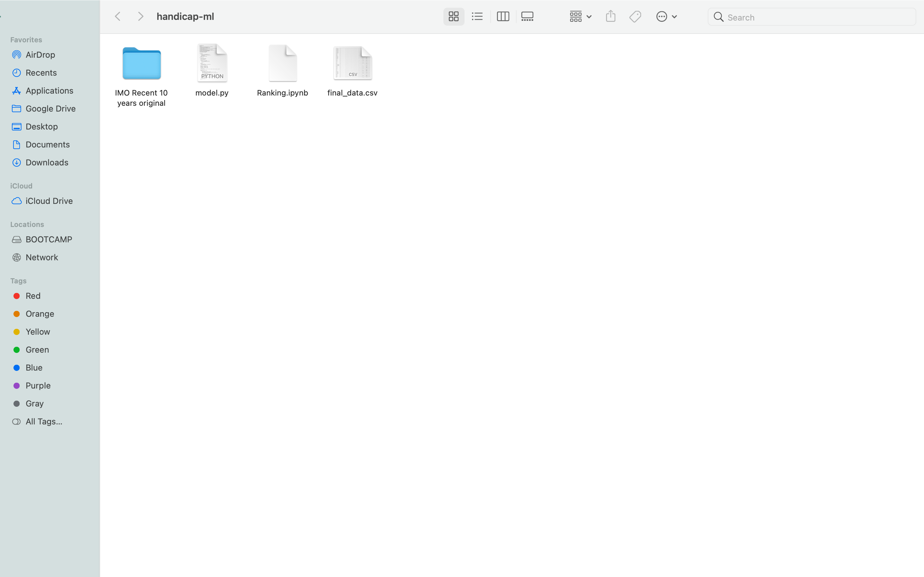This screenshot has width=924, height=577.
Task: Click the Back navigation arrow
Action: [x=118, y=16]
